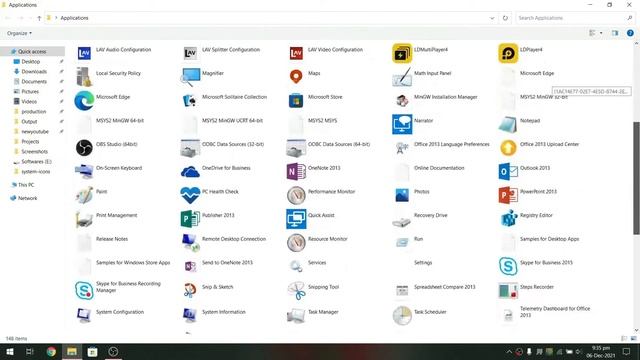The height and width of the screenshot is (360, 640).
Task: Open Quick access in navigation pane
Action: pos(32,51)
